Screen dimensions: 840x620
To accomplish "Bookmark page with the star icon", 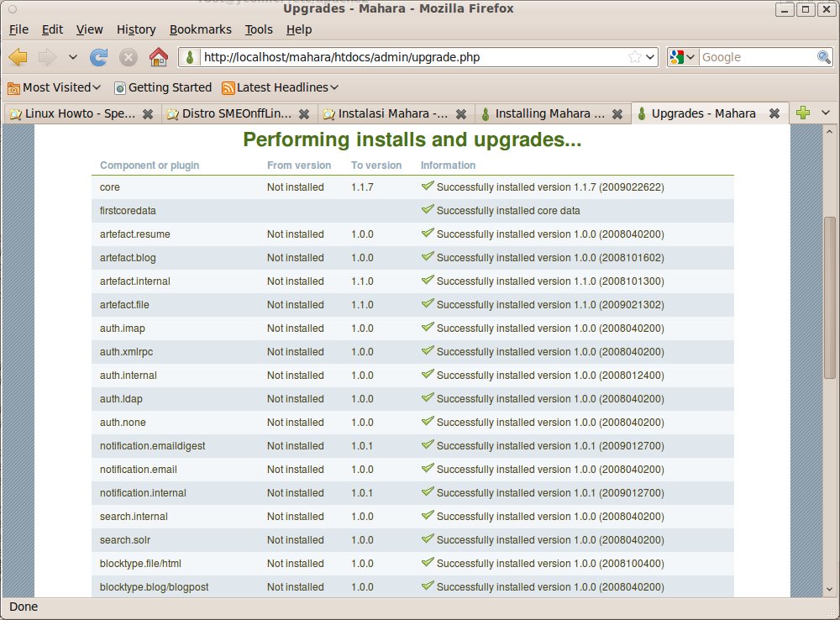I will click(x=635, y=57).
